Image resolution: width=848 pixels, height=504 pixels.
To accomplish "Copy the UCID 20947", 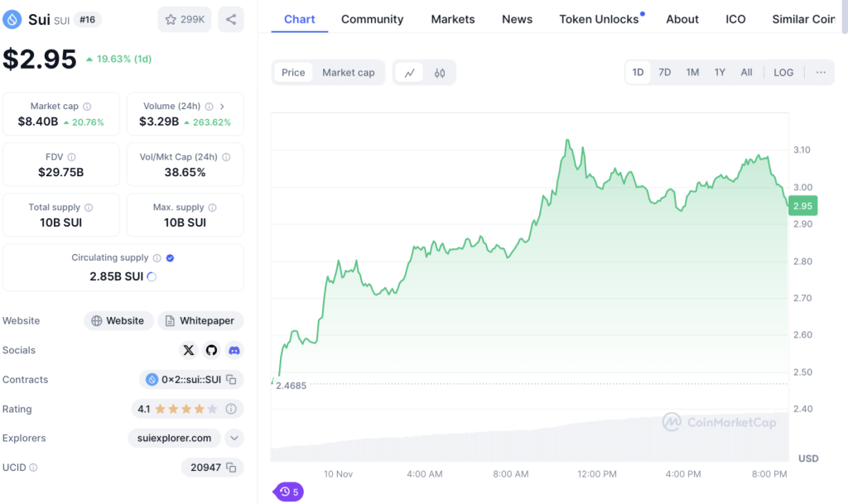I will point(232,468).
